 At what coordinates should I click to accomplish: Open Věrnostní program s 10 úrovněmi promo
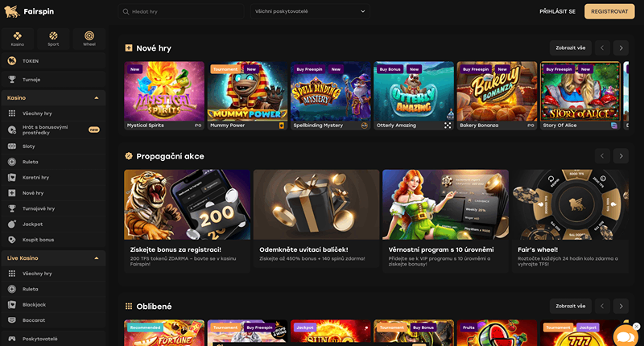coord(446,220)
